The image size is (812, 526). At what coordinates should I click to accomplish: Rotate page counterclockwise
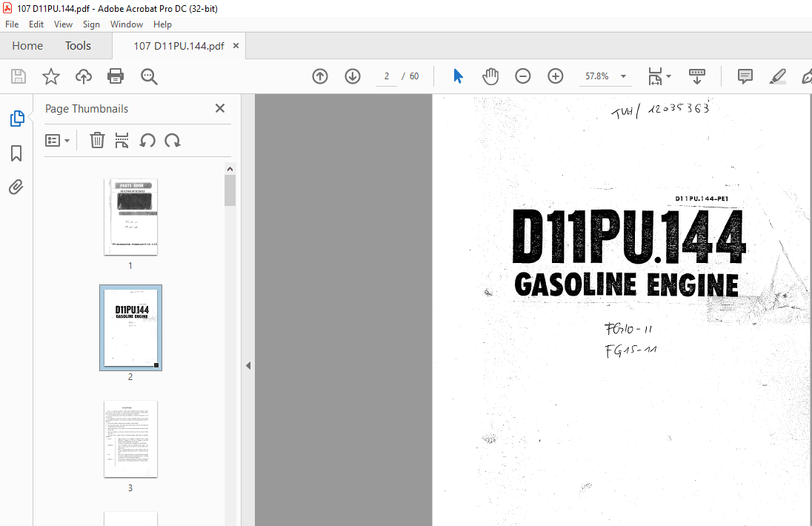click(x=147, y=140)
